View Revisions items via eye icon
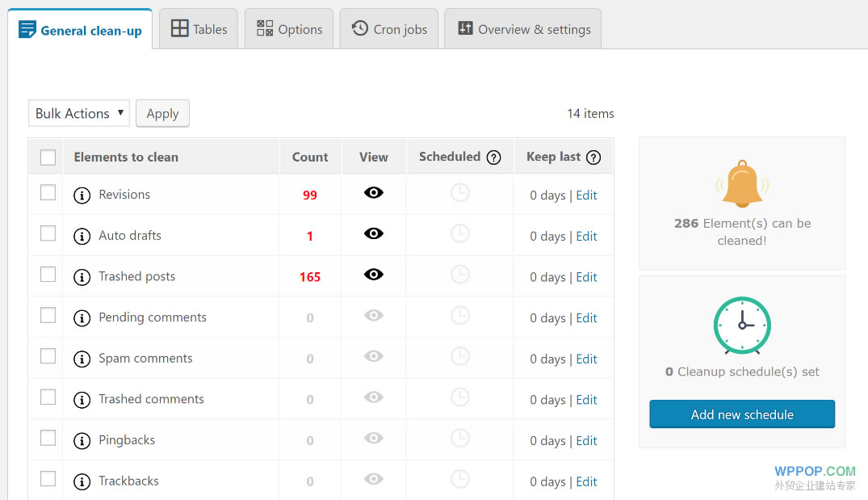Image resolution: width=868 pixels, height=500 pixels. (x=373, y=193)
